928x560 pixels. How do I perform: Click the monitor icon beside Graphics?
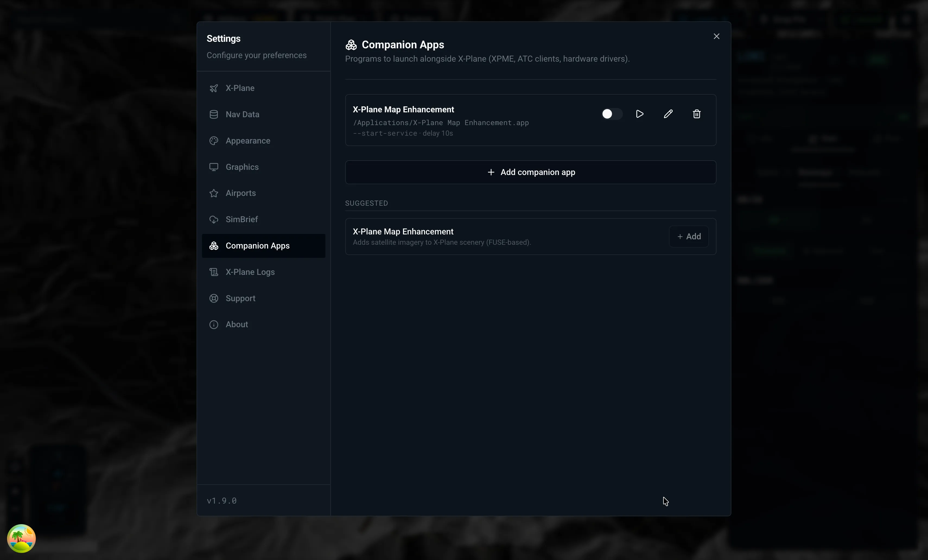[x=214, y=167]
